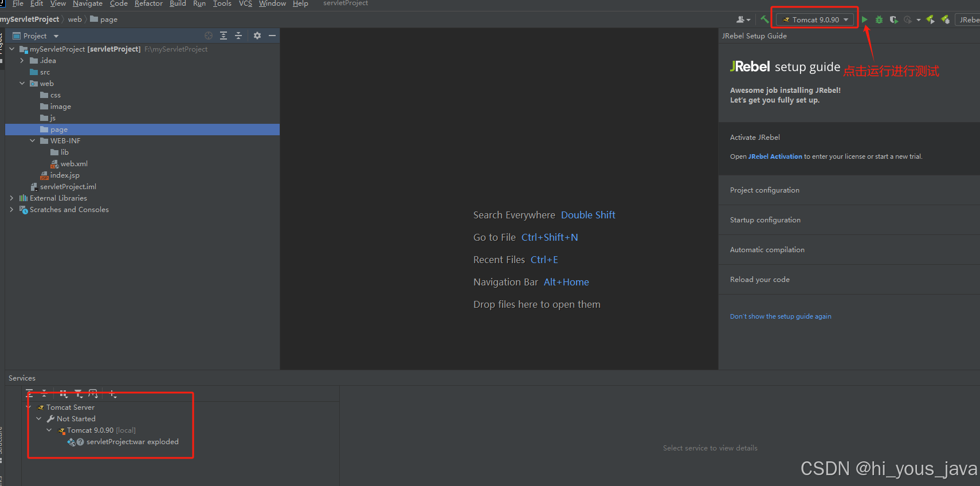This screenshot has height=486, width=980.
Task: Expand External Libraries node
Action: pyautogui.click(x=12, y=198)
